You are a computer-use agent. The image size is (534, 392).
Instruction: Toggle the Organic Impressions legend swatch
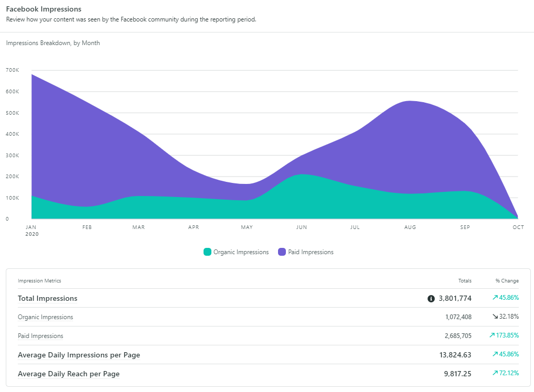[x=207, y=252]
